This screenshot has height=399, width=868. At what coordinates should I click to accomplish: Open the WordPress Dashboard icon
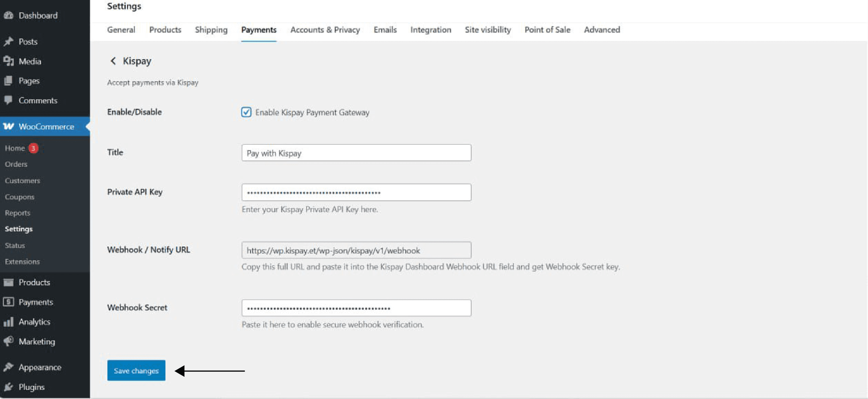[x=9, y=16]
